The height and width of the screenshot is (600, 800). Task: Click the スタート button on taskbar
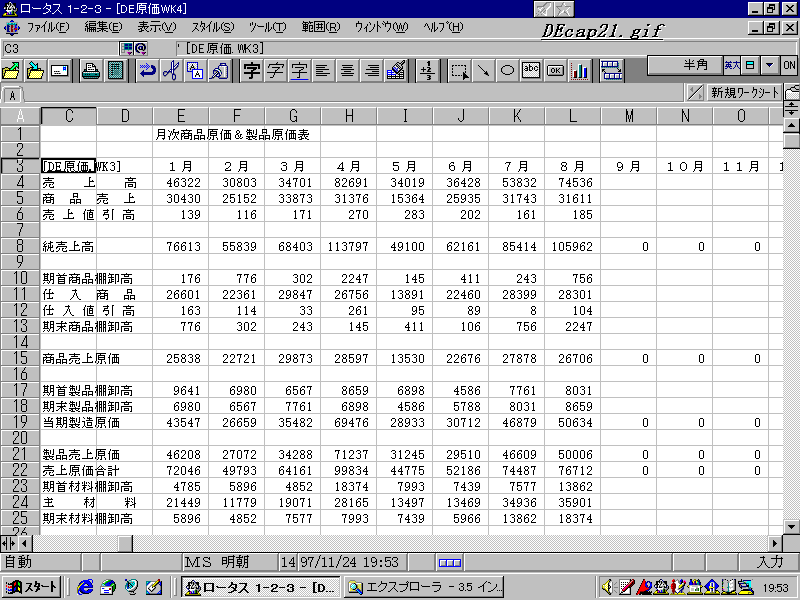pos(34,587)
